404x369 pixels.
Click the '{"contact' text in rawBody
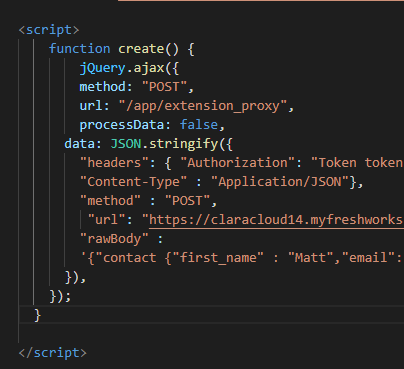[x=118, y=258]
